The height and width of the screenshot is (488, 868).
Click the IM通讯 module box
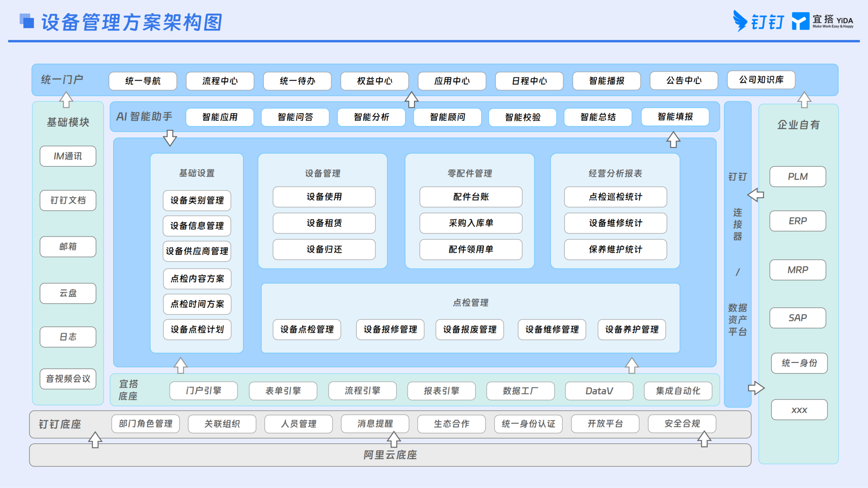(68, 156)
